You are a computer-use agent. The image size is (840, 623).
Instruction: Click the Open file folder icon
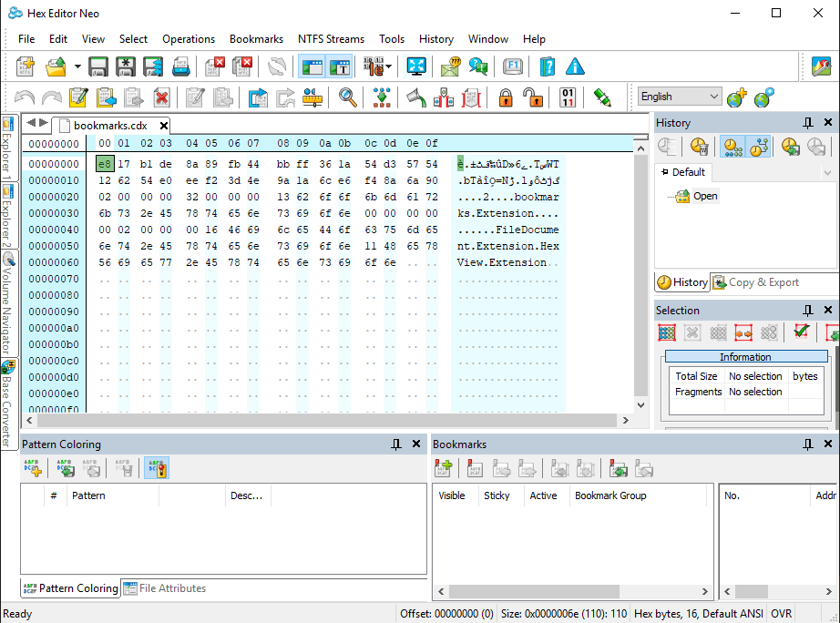pyautogui.click(x=56, y=66)
